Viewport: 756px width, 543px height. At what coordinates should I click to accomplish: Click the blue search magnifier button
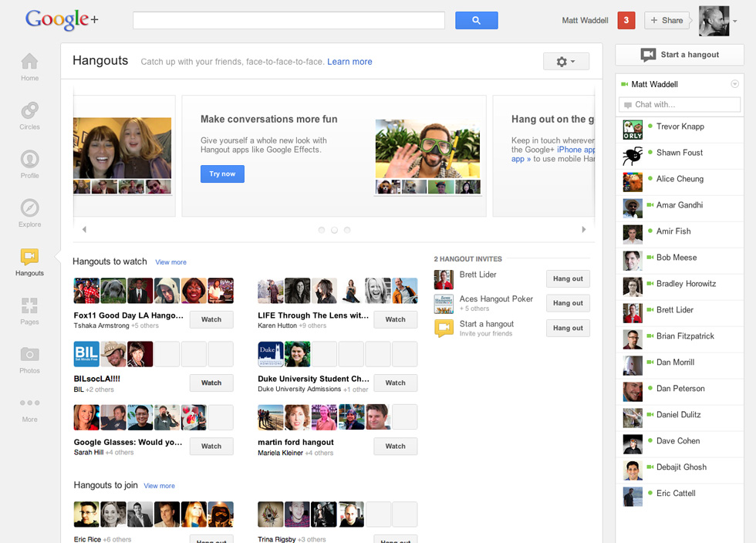476,21
